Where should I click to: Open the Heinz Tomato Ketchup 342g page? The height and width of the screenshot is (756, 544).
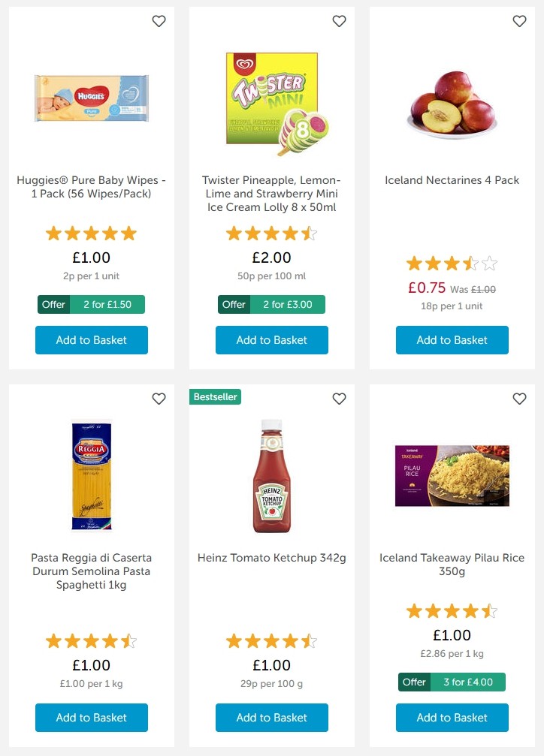pos(271,558)
